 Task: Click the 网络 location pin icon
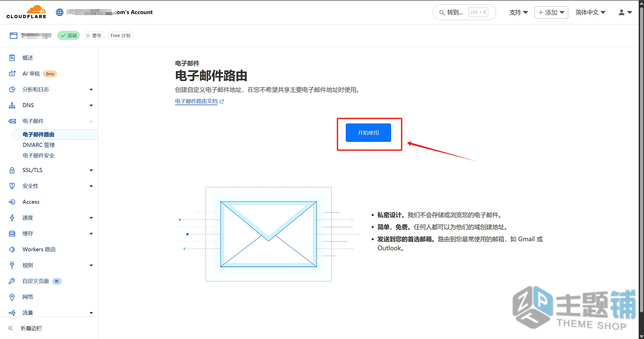pyautogui.click(x=12, y=297)
